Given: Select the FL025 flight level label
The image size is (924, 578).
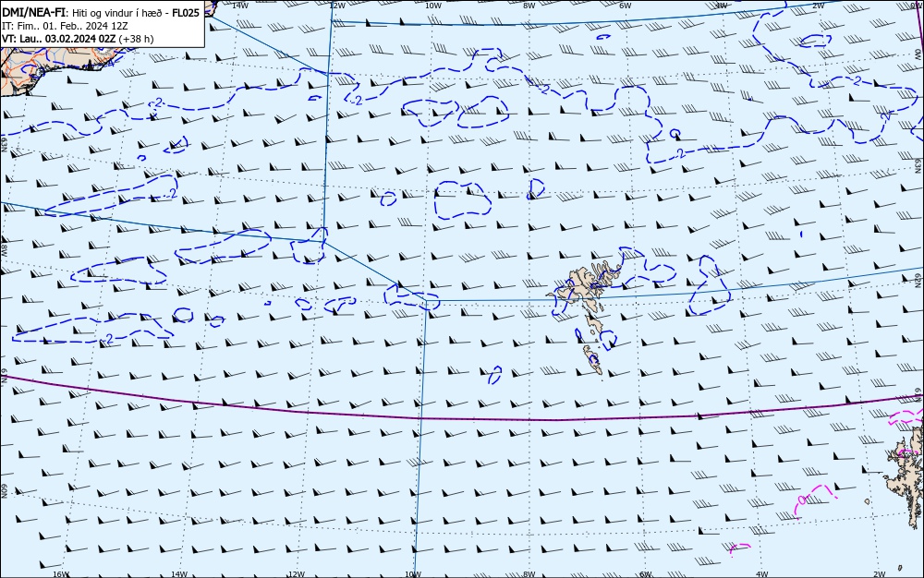Looking at the screenshot, I should 186,13.
